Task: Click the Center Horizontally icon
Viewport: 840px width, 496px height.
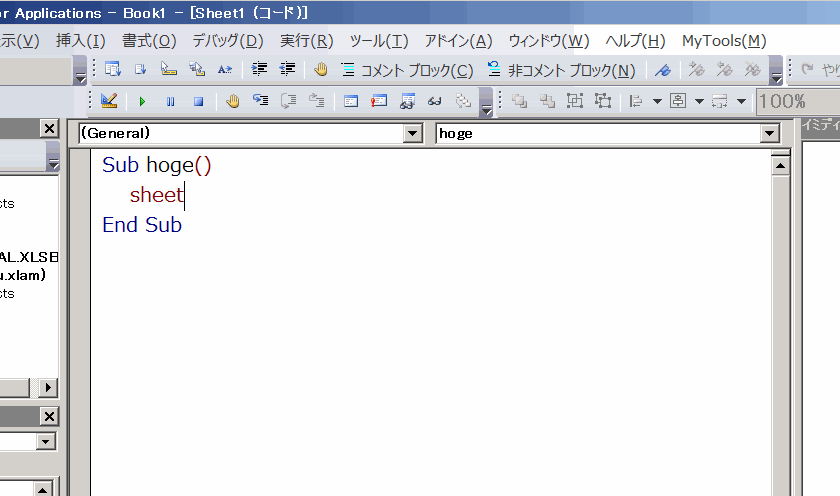Action: point(678,101)
